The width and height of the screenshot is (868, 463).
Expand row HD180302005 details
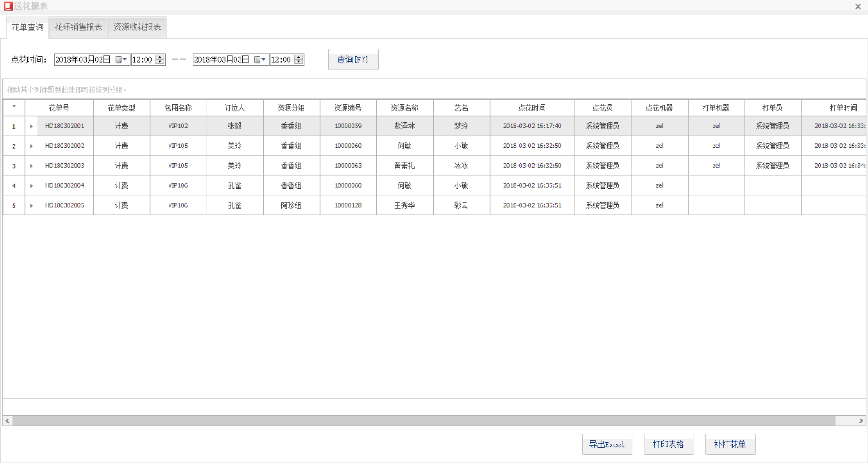pos(31,205)
